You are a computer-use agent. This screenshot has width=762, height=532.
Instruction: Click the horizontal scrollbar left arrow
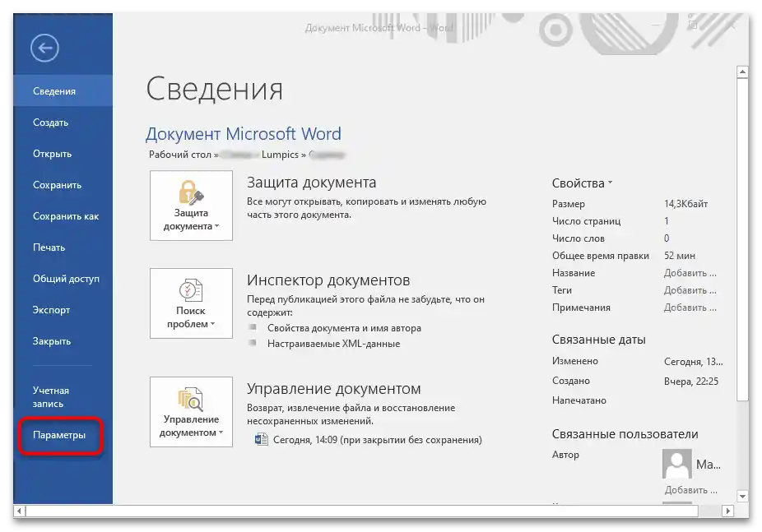click(20, 511)
